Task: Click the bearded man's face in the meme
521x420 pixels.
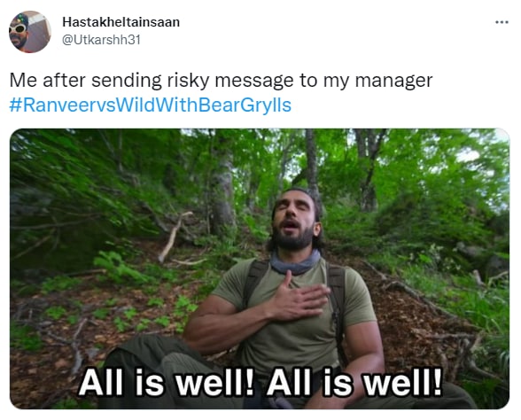Action: coord(294,220)
